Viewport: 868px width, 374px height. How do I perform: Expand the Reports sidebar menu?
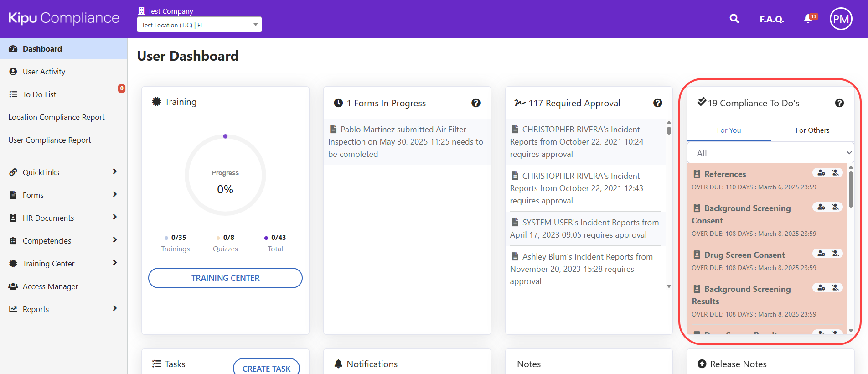pos(63,309)
